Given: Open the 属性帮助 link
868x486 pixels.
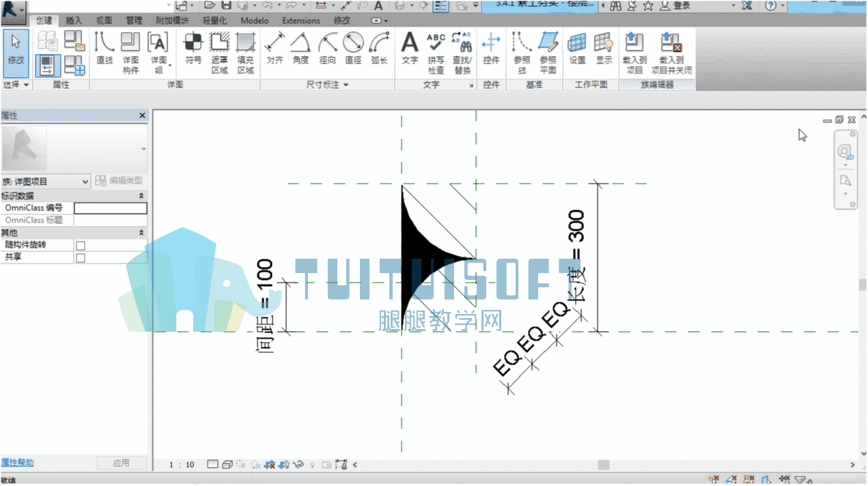Looking at the screenshot, I should point(17,463).
